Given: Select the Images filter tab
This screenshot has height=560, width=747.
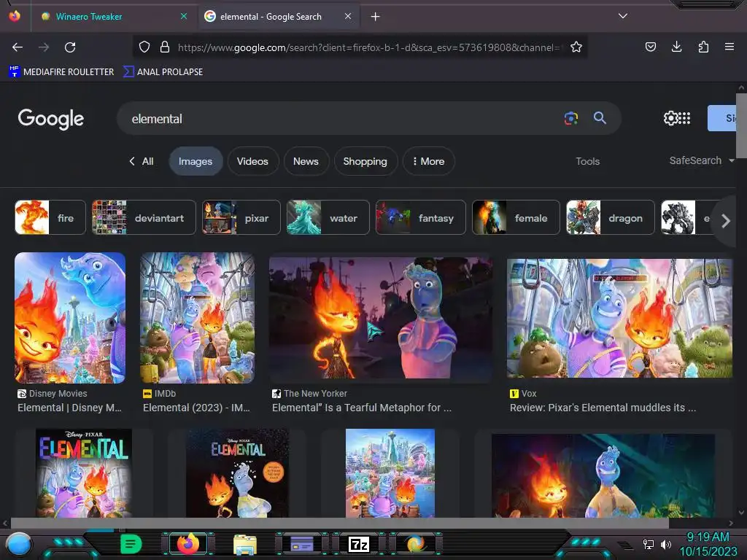Looking at the screenshot, I should click(x=196, y=161).
